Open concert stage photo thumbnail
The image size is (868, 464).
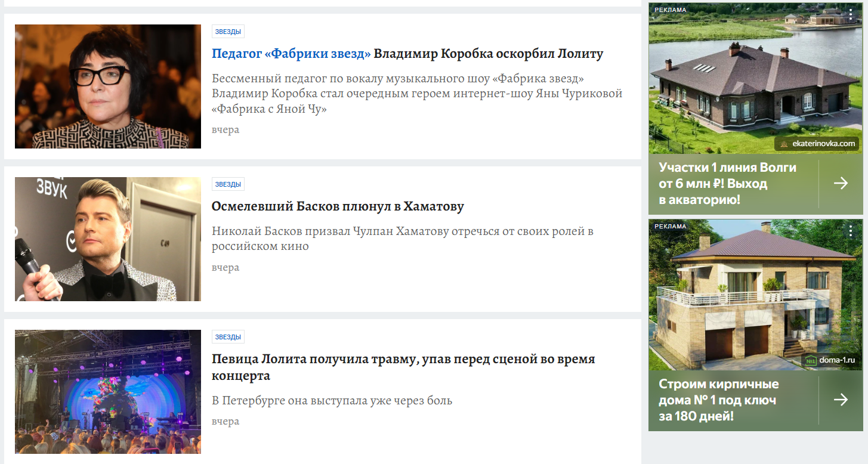(108, 392)
